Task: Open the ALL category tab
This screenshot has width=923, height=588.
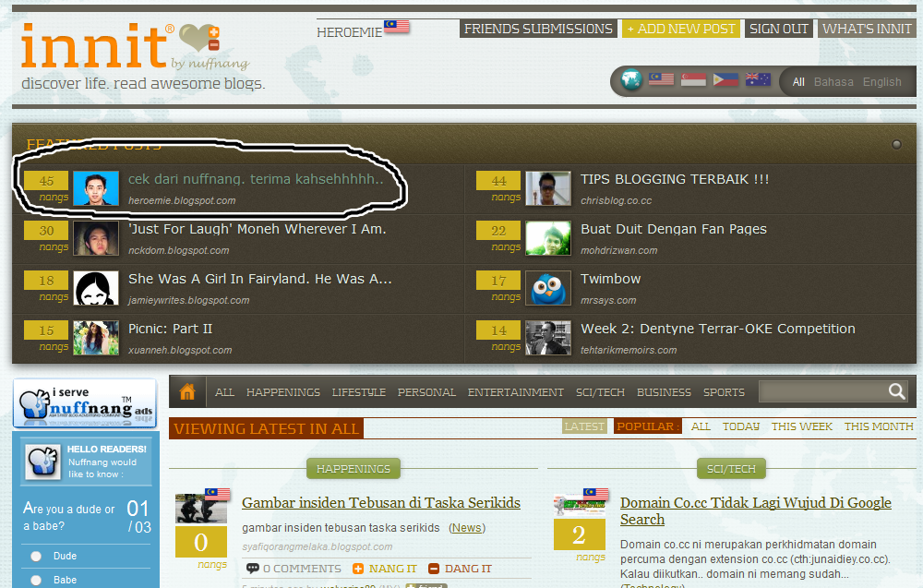Action: coord(224,392)
